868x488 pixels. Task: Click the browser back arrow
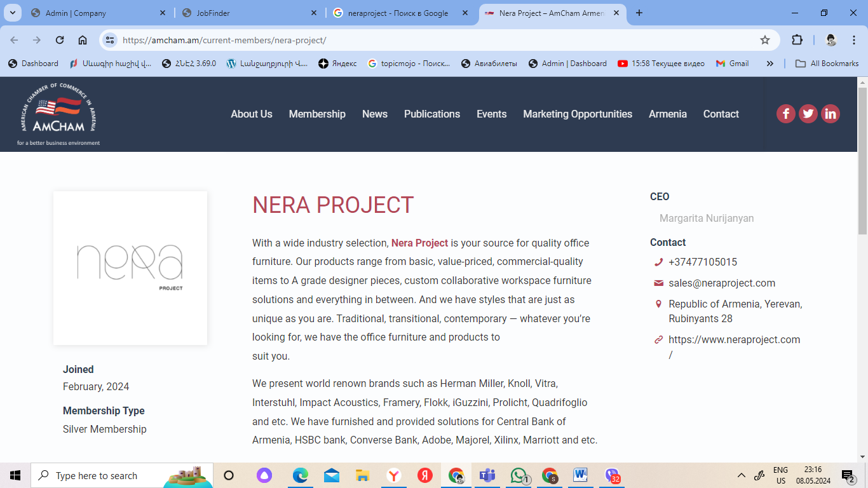[14, 40]
